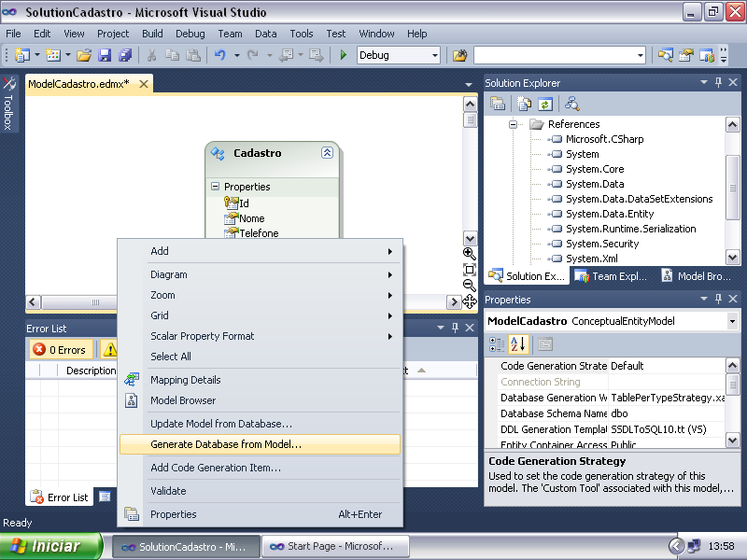Start debugging with green play icon
747x560 pixels.
343,55
